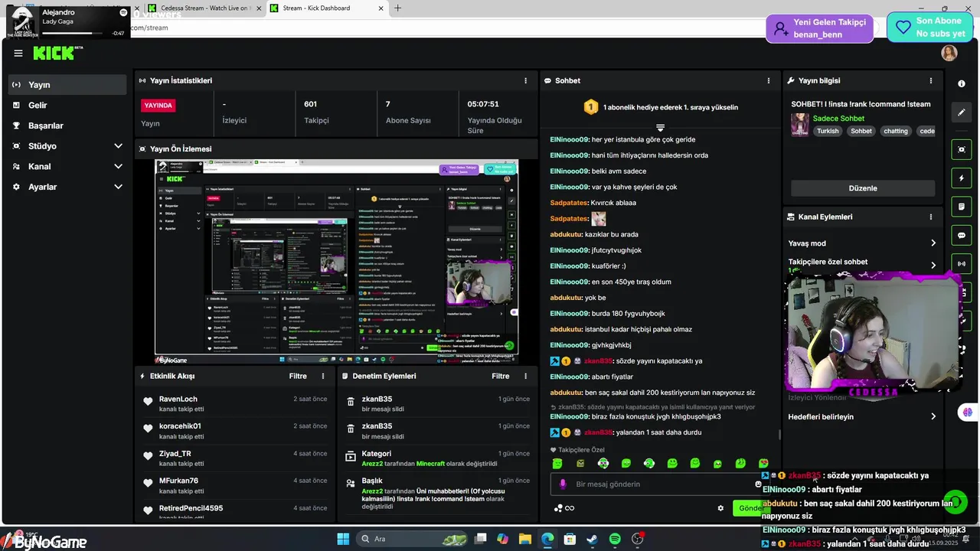Screen dimensions: 980x551
Task: Click the YAYINDA live status badge
Action: (158, 106)
